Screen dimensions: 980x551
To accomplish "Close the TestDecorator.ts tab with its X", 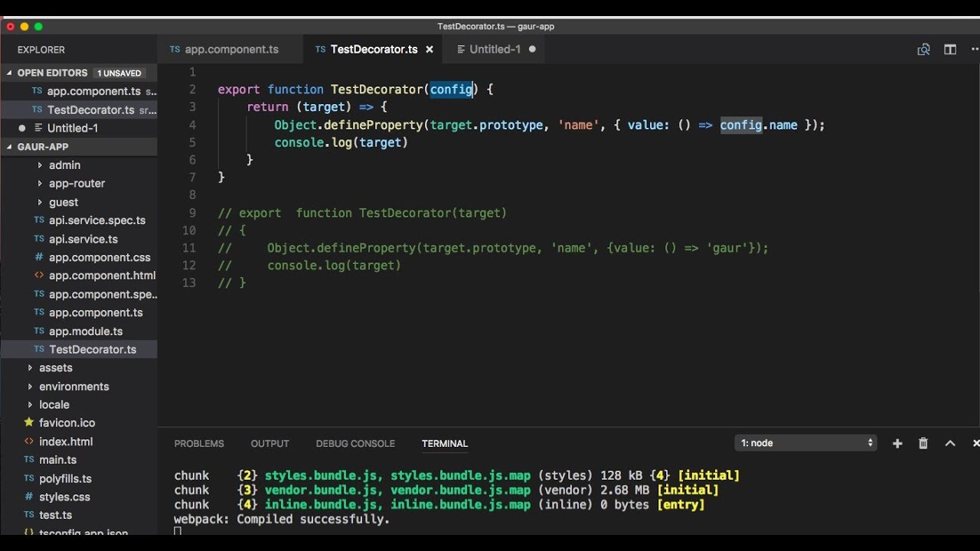I will tap(430, 49).
